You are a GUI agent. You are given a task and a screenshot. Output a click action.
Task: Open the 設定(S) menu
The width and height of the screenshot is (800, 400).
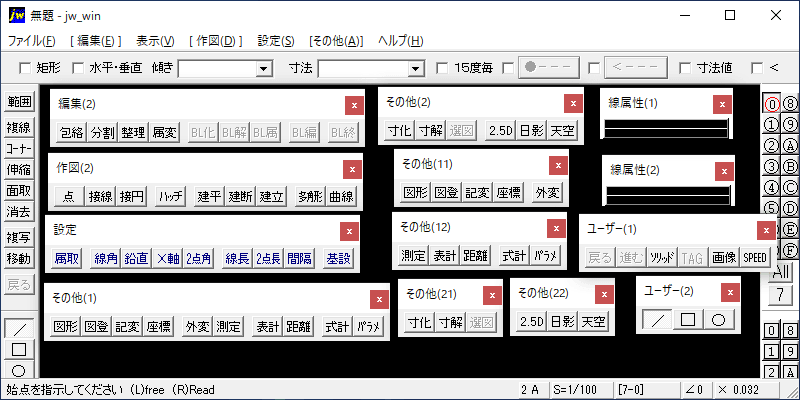point(276,41)
